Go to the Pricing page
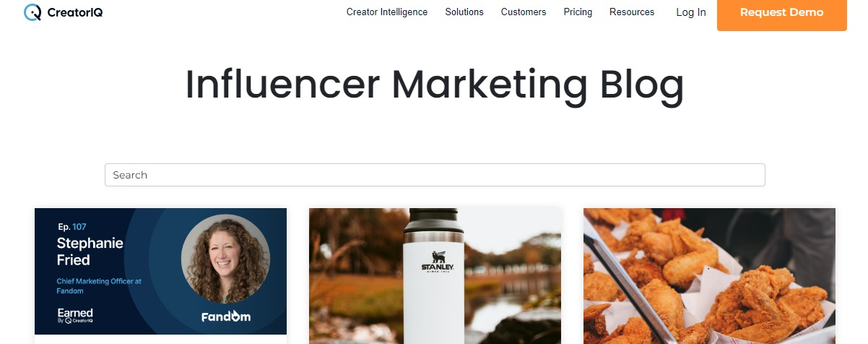Image resolution: width=868 pixels, height=344 pixels. point(578,12)
